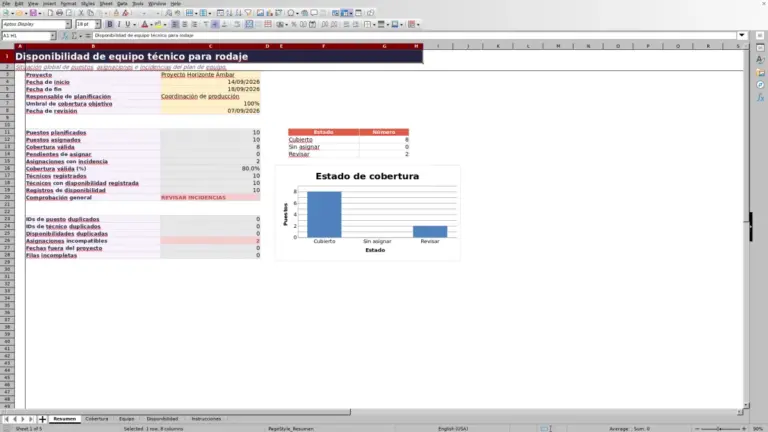Screen dimensions: 768x432
Task: Click the Find and Replace icon
Action: pyautogui.click(x=168, y=13)
